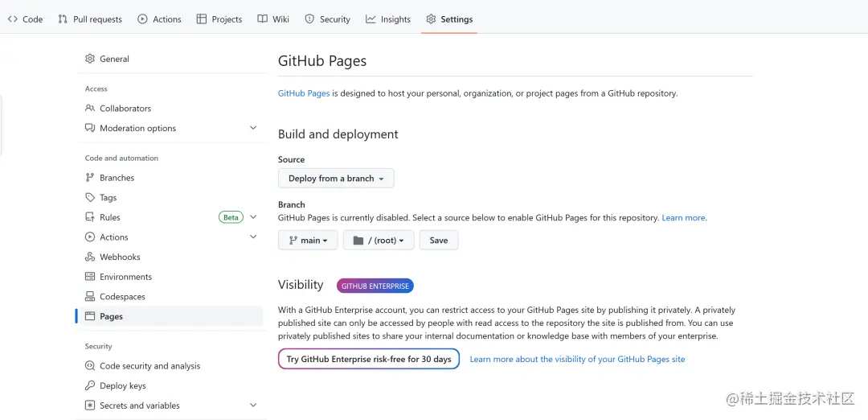Click the Tags label icon

90,197
